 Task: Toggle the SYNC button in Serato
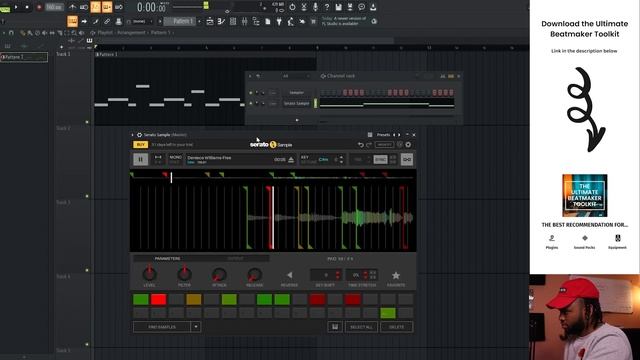(x=380, y=160)
